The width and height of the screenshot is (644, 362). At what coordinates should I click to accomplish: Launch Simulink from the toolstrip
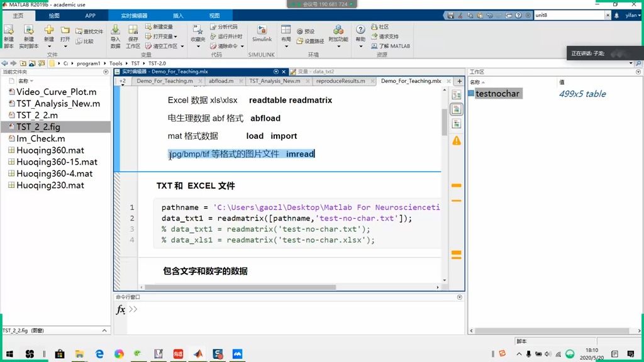click(x=262, y=33)
